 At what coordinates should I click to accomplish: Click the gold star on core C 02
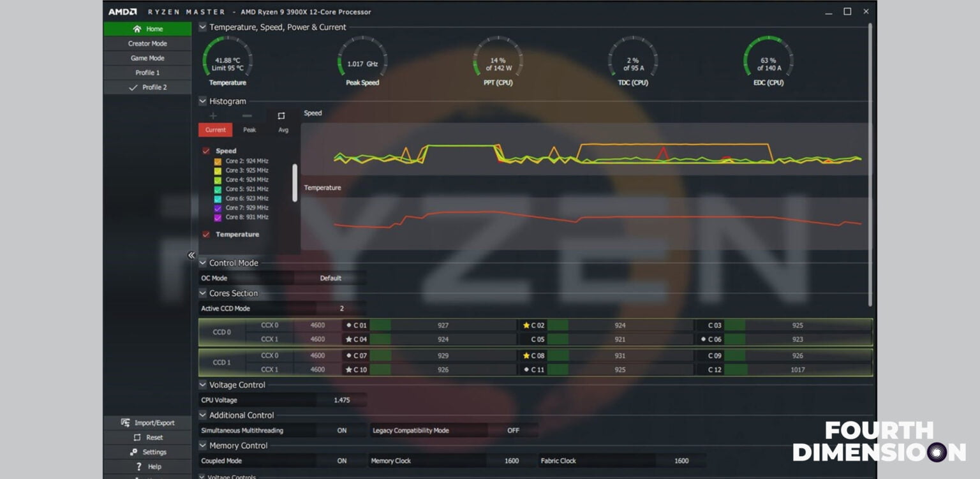pyautogui.click(x=526, y=325)
